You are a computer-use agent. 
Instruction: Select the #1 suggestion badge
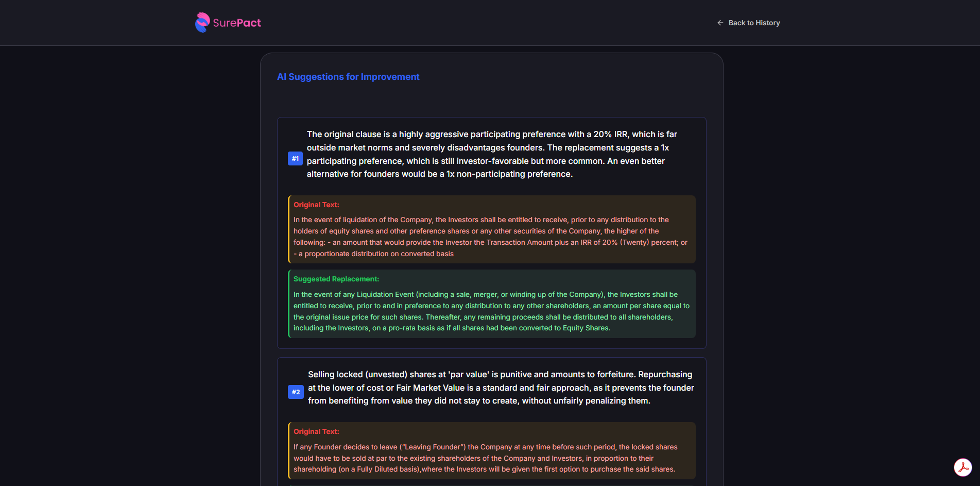click(295, 158)
